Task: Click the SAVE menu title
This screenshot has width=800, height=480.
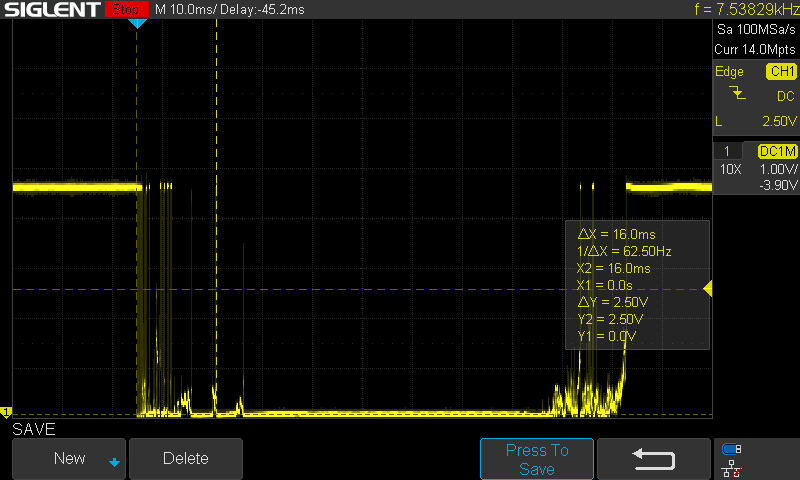Action: (x=34, y=429)
